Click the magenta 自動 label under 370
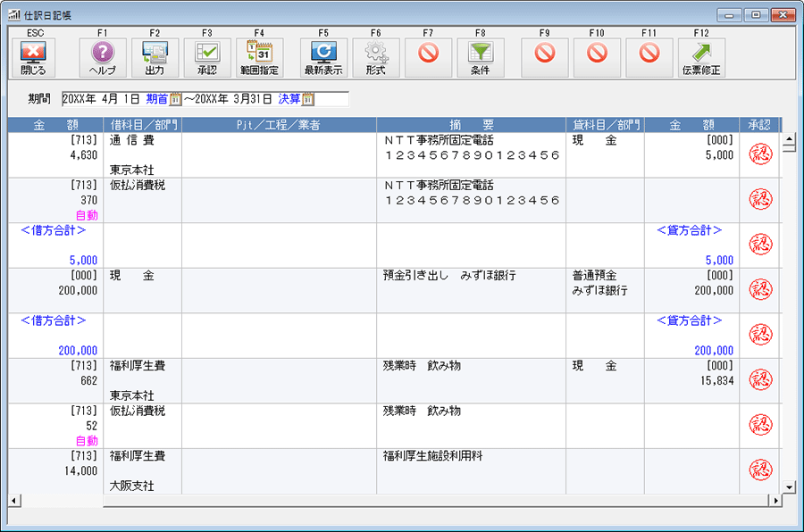The image size is (804, 532). [87, 215]
